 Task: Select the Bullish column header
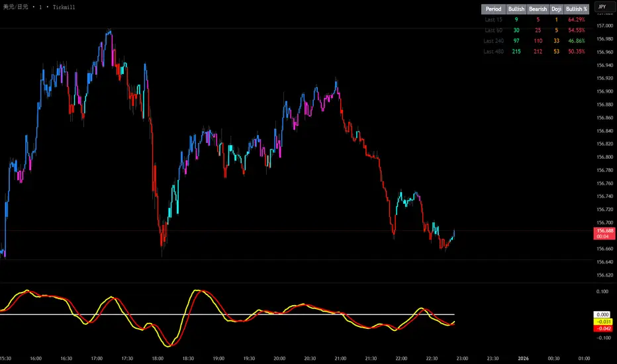[x=516, y=9]
